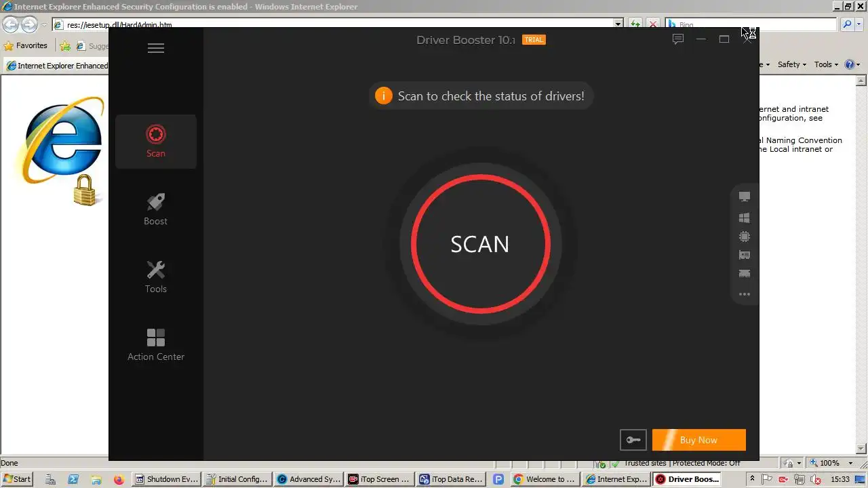Open the Boost rocket section
Screen dimensions: 868x488
pos(156,209)
